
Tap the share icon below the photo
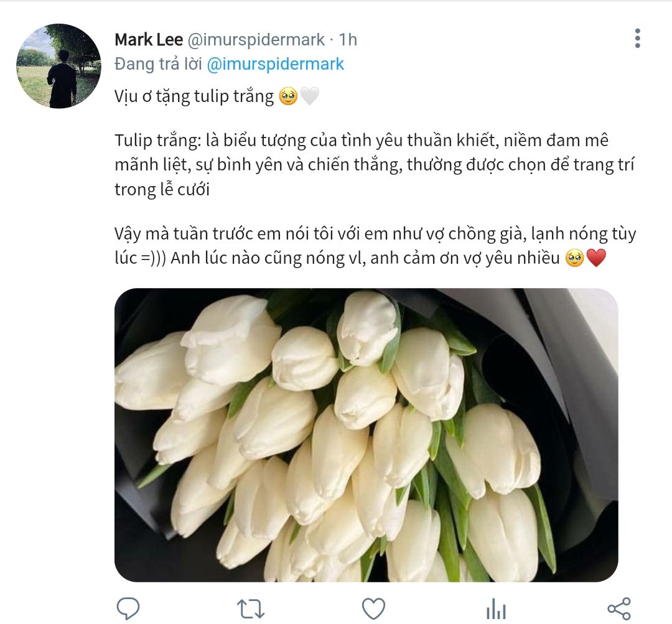click(x=618, y=608)
